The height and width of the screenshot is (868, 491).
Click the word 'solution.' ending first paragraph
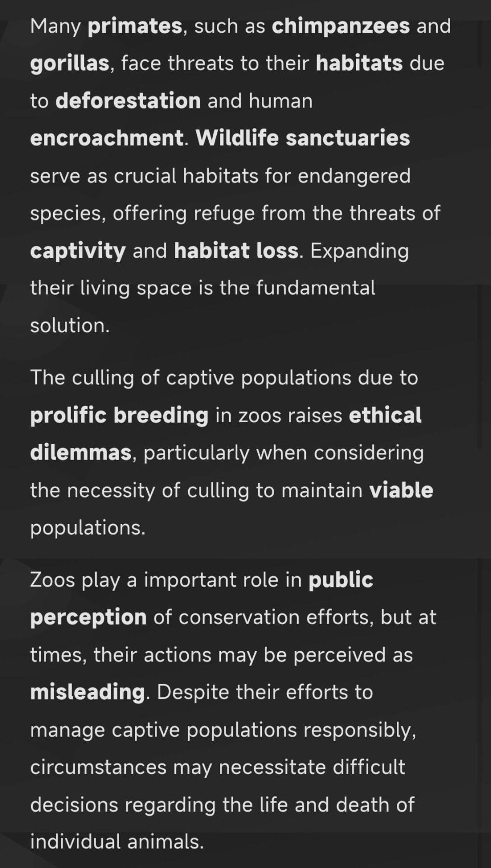pyautogui.click(x=70, y=326)
